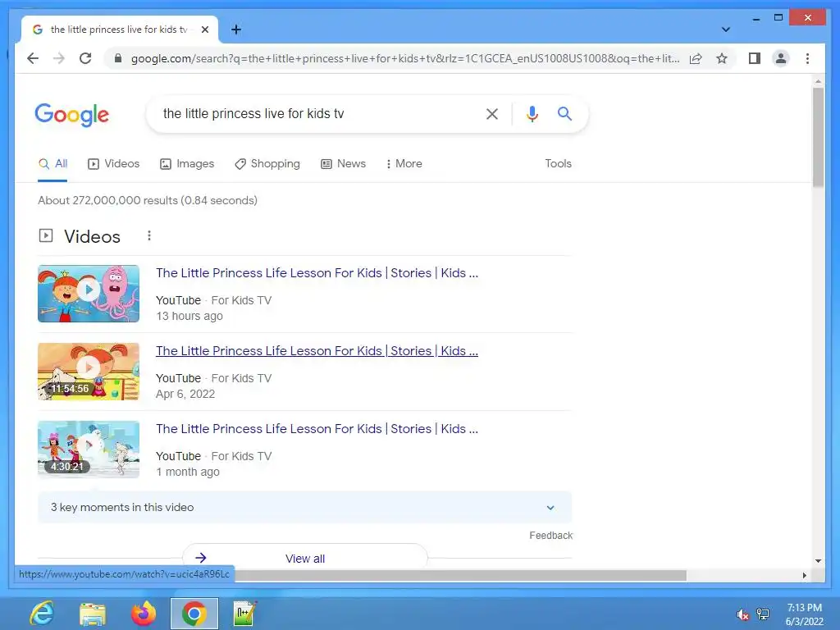Click the horizontal scroll right arrow
Screen dimensions: 840x630
click(x=804, y=575)
